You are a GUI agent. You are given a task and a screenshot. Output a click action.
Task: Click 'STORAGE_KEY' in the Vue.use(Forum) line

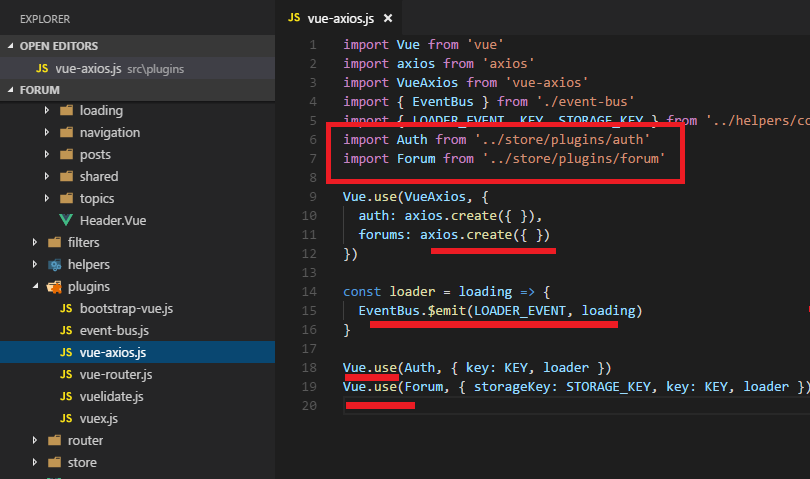[x=608, y=387]
